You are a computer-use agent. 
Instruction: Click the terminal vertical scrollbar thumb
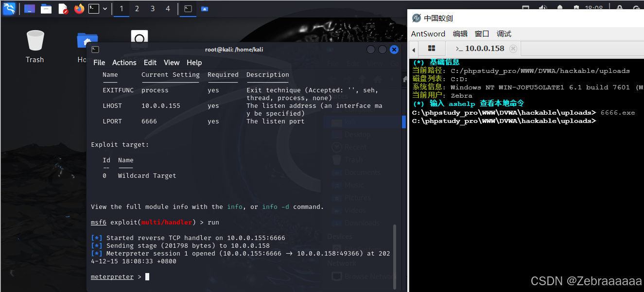pos(394,256)
